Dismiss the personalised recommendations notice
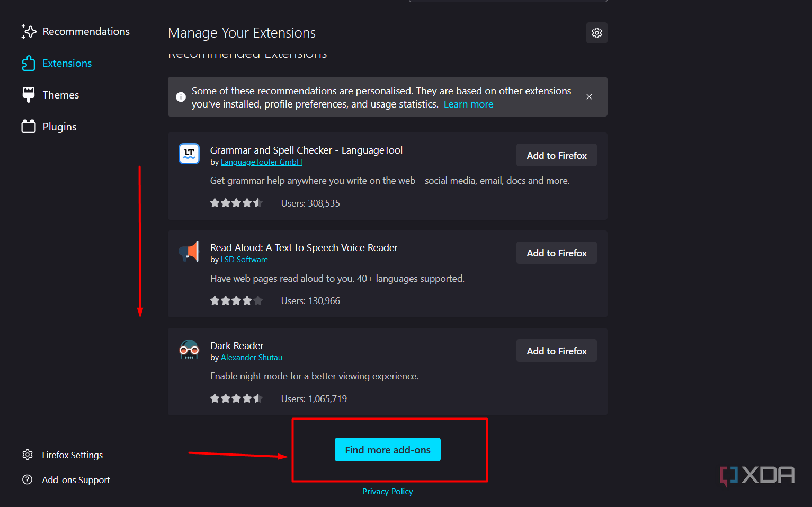812x507 pixels. [589, 97]
